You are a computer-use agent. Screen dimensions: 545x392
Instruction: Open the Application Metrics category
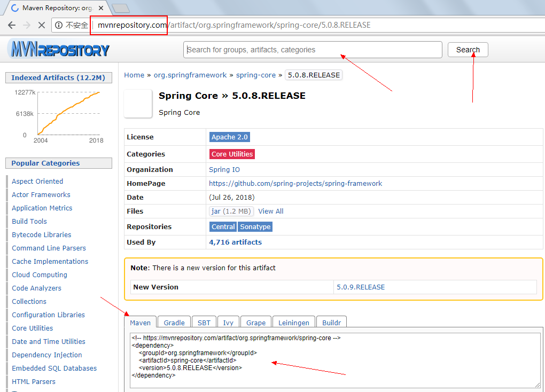[x=42, y=208]
